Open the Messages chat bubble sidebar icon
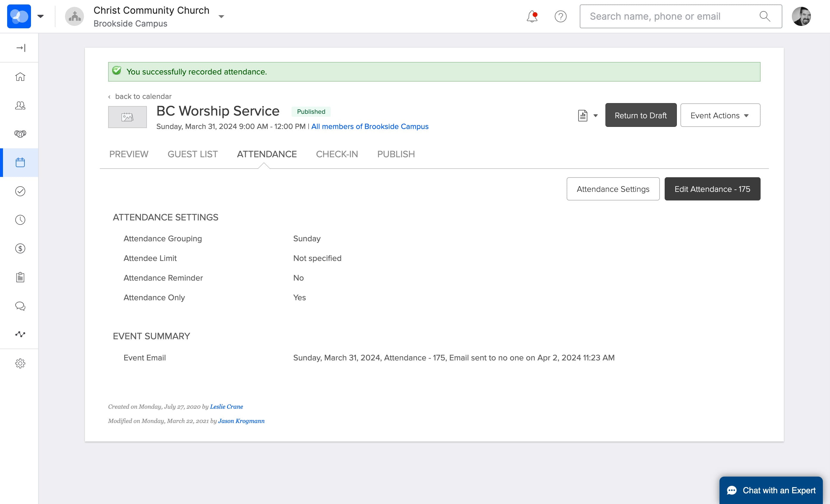830x504 pixels. [20, 306]
